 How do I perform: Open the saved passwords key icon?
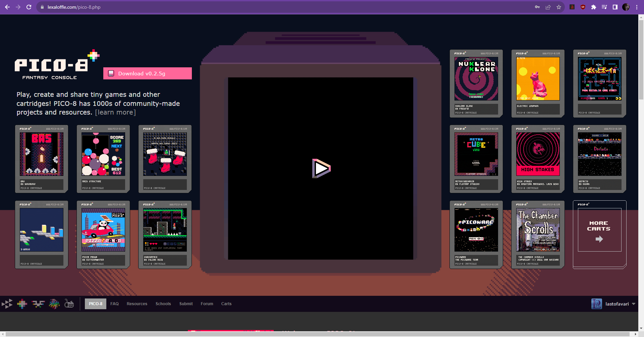click(537, 7)
